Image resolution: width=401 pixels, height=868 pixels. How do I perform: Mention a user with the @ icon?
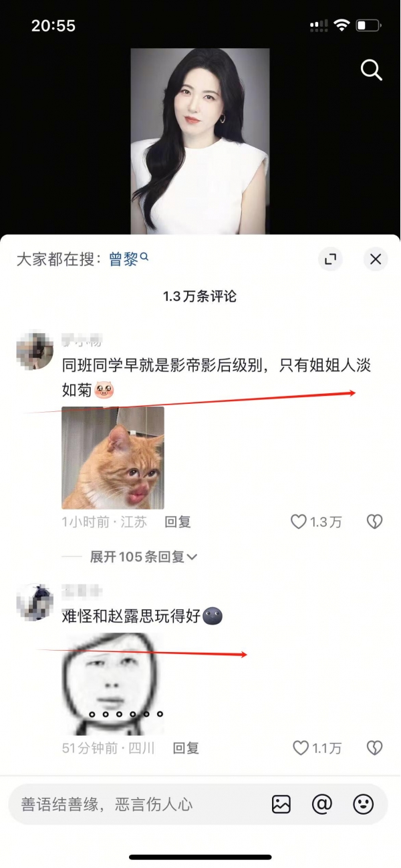(x=322, y=804)
